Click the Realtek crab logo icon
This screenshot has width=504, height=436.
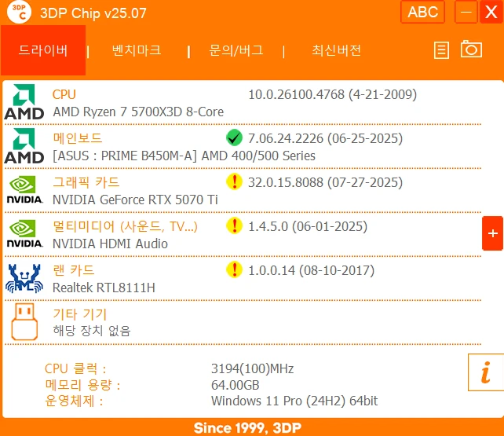(x=24, y=278)
